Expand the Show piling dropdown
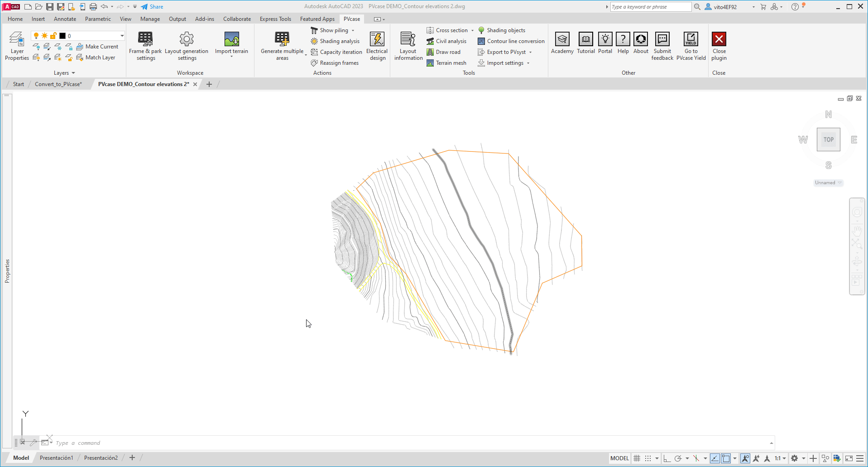Viewport: 868px width, 467px height. coord(353,30)
